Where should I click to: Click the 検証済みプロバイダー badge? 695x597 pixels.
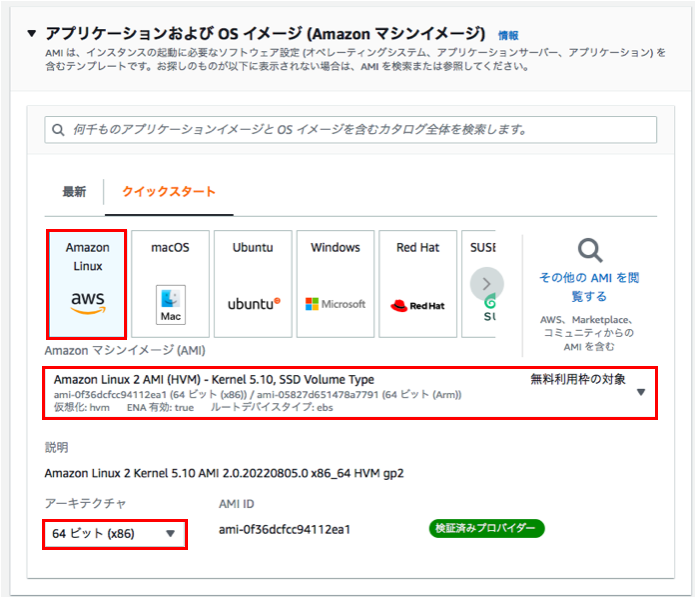pyautogui.click(x=486, y=528)
